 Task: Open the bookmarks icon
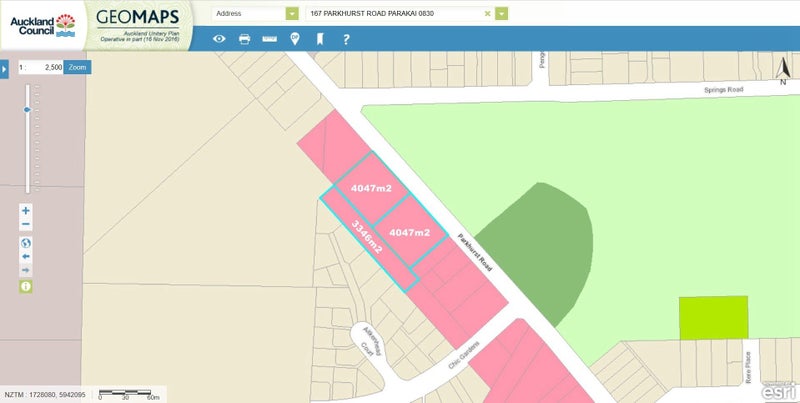click(320, 39)
